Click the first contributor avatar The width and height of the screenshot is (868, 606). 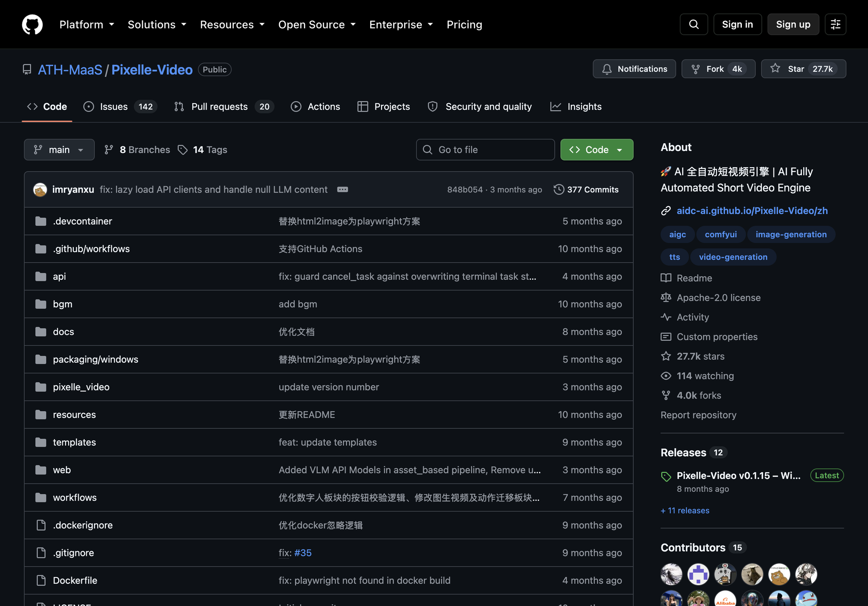point(671,574)
